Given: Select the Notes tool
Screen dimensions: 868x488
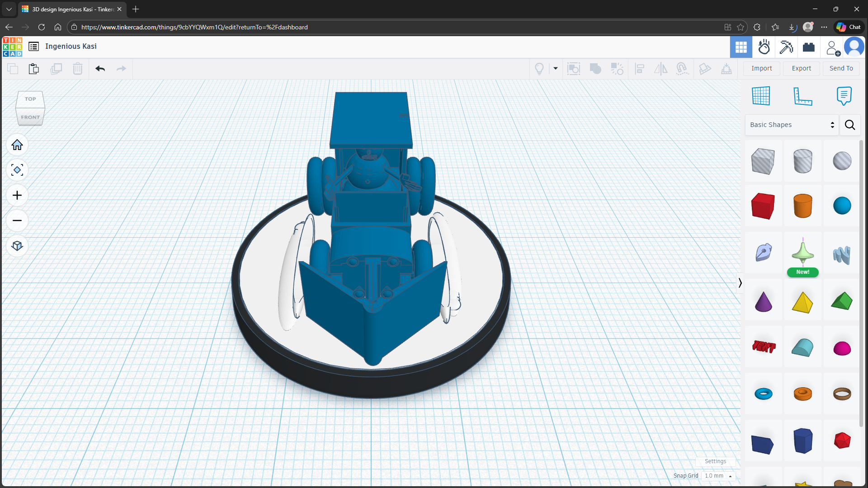Looking at the screenshot, I should click(844, 96).
